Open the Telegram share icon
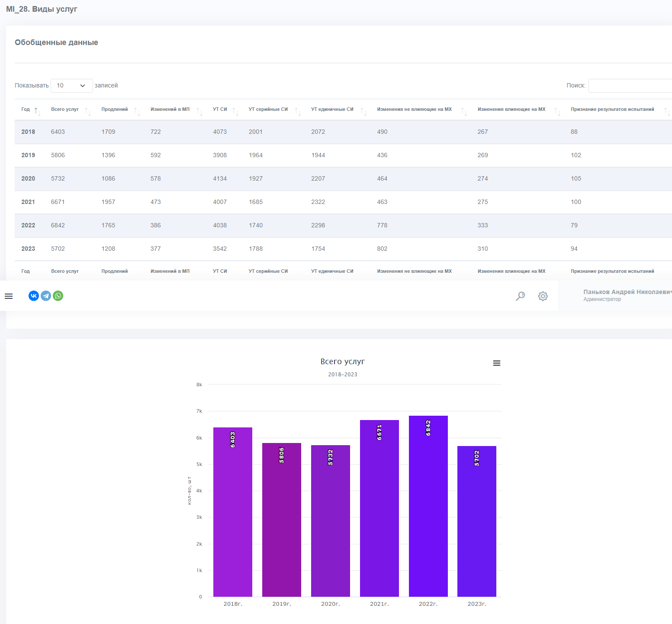The width and height of the screenshot is (672, 624). 46,296
